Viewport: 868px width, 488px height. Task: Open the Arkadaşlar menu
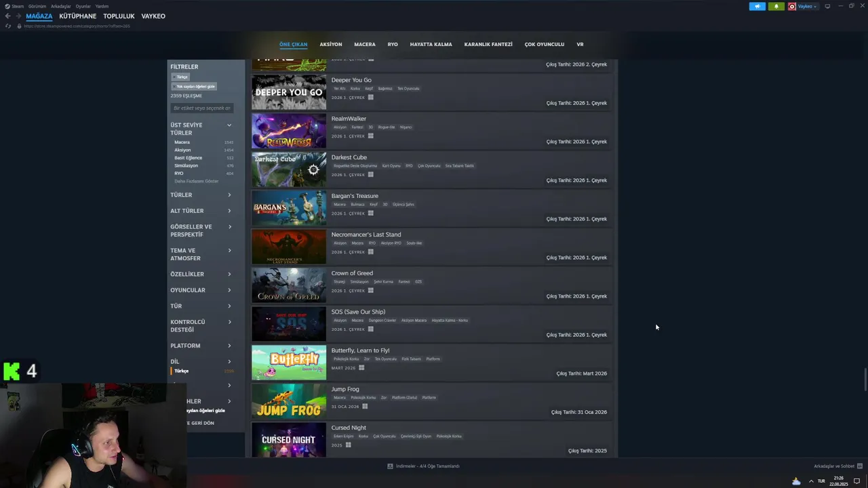[61, 6]
